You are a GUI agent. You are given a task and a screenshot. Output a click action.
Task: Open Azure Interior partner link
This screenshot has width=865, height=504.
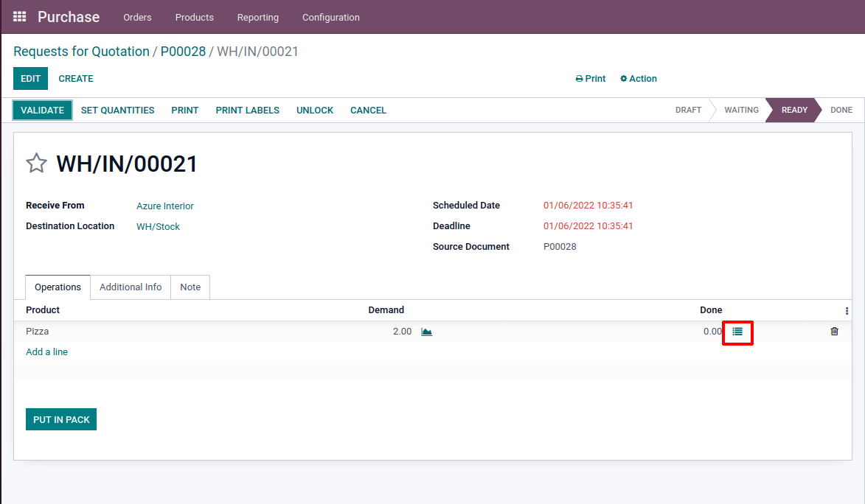(165, 206)
